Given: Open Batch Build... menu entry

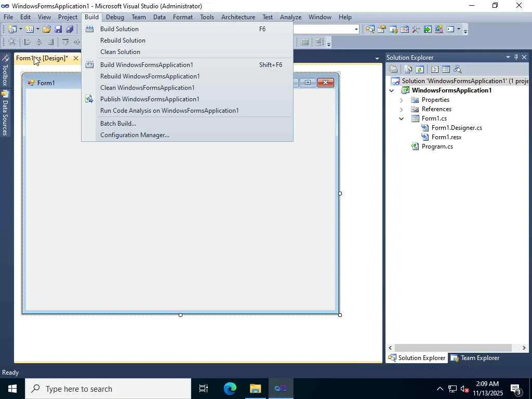Looking at the screenshot, I should [187, 124].
